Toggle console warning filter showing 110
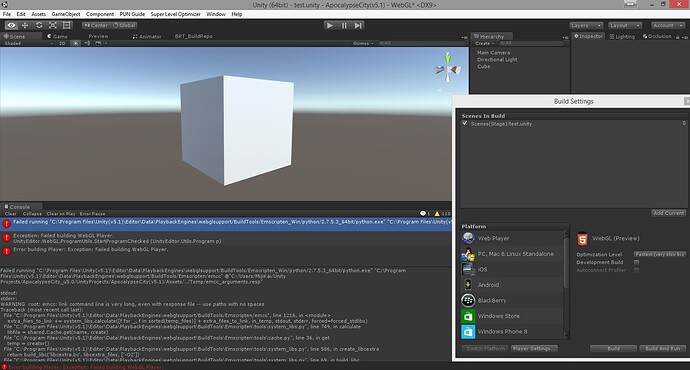690x370 pixels. (443, 214)
